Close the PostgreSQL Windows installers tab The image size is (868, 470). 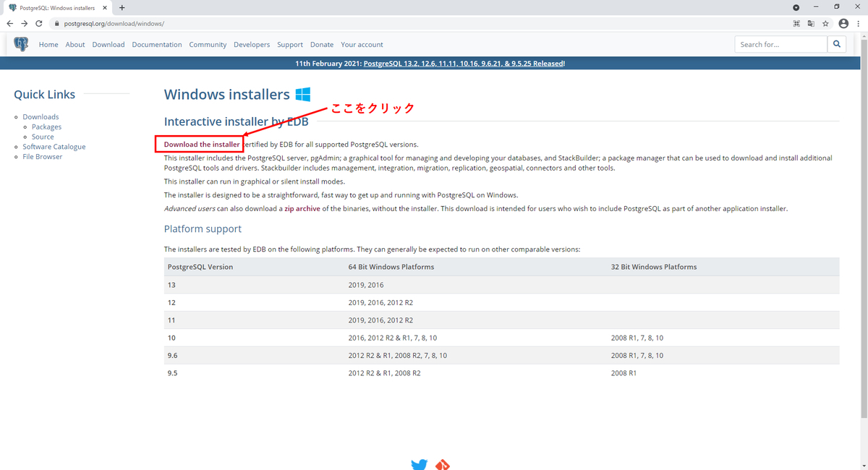coord(104,7)
